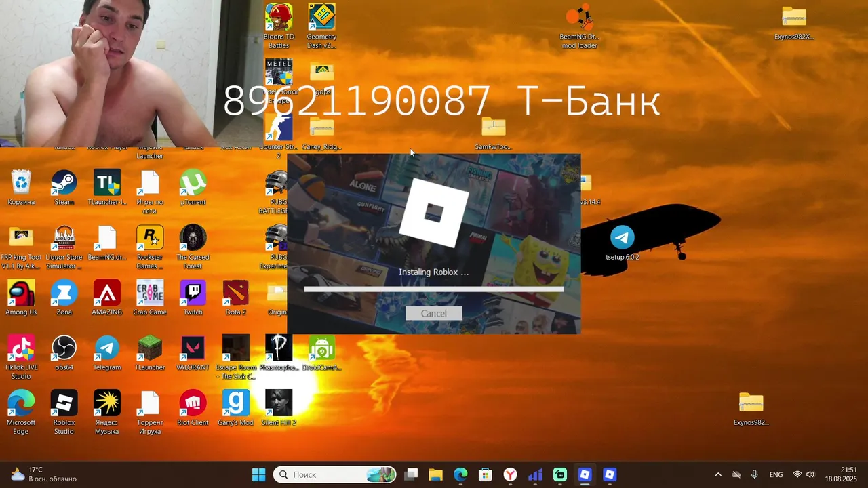Open Wi-Fi network tray icon
Image resolution: width=868 pixels, height=488 pixels.
(797, 474)
